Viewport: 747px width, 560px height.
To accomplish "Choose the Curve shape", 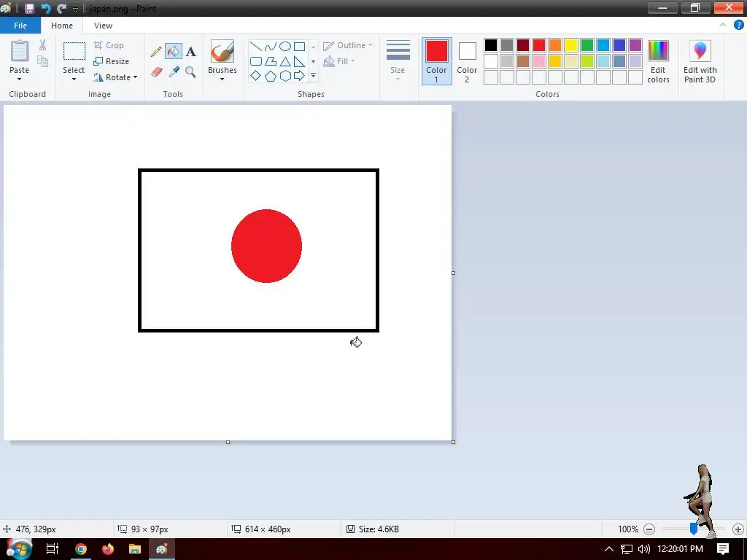I will (x=270, y=47).
